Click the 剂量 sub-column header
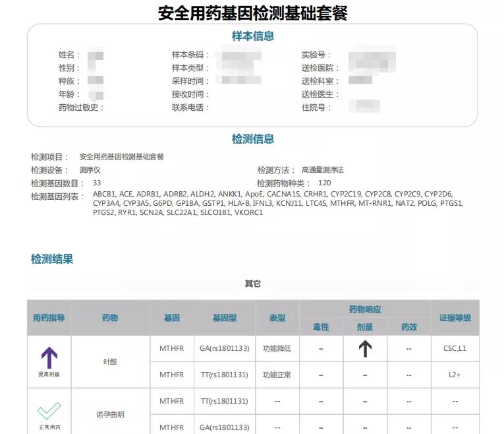The width and height of the screenshot is (504, 434). click(365, 328)
